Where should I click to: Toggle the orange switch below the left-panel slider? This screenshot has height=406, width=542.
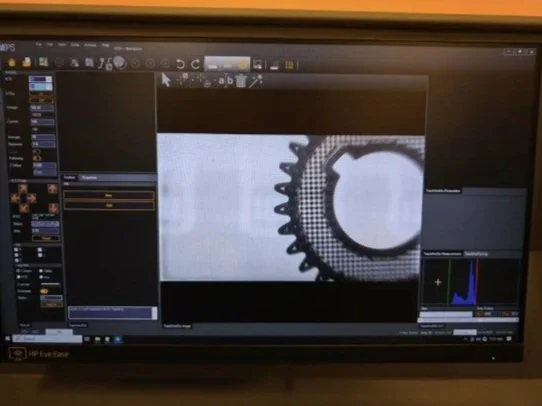pyautogui.click(x=44, y=291)
